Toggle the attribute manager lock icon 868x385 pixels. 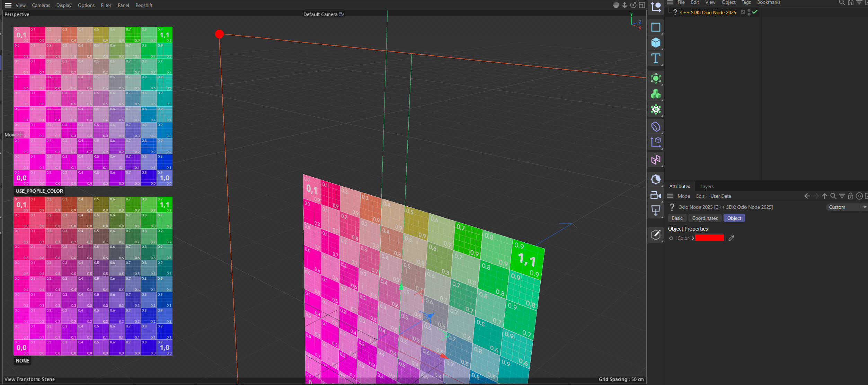click(850, 196)
